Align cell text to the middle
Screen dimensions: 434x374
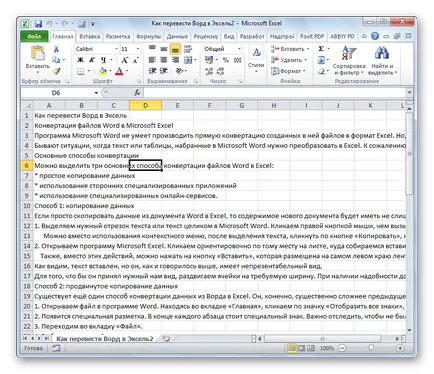[164, 49]
